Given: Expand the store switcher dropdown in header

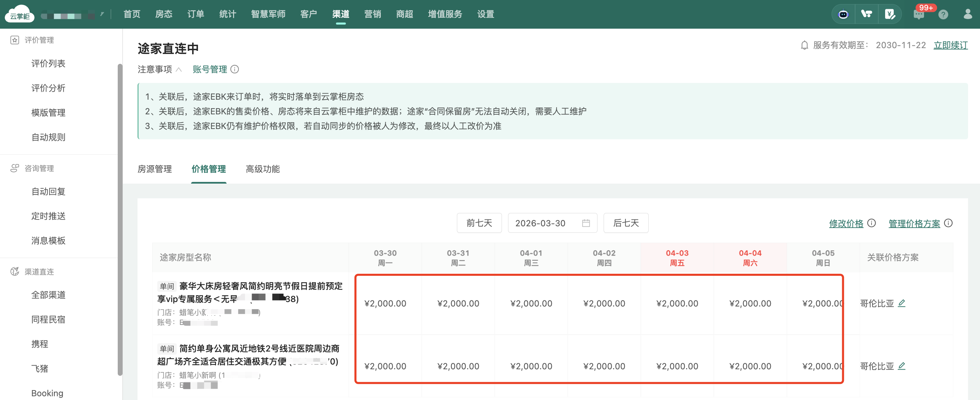Looking at the screenshot, I should (x=102, y=14).
